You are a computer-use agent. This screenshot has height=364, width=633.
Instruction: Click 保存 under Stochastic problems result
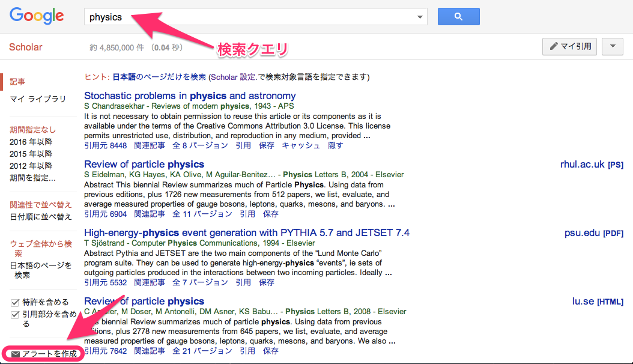tap(267, 146)
